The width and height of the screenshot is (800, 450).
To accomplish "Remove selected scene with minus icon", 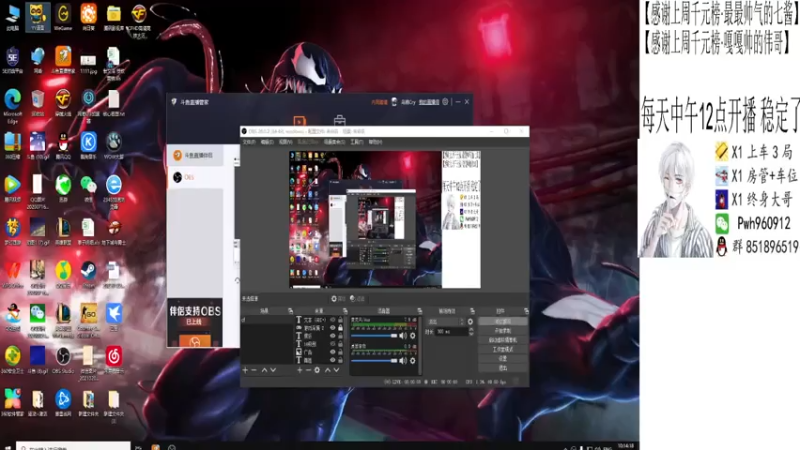I will point(254,370).
